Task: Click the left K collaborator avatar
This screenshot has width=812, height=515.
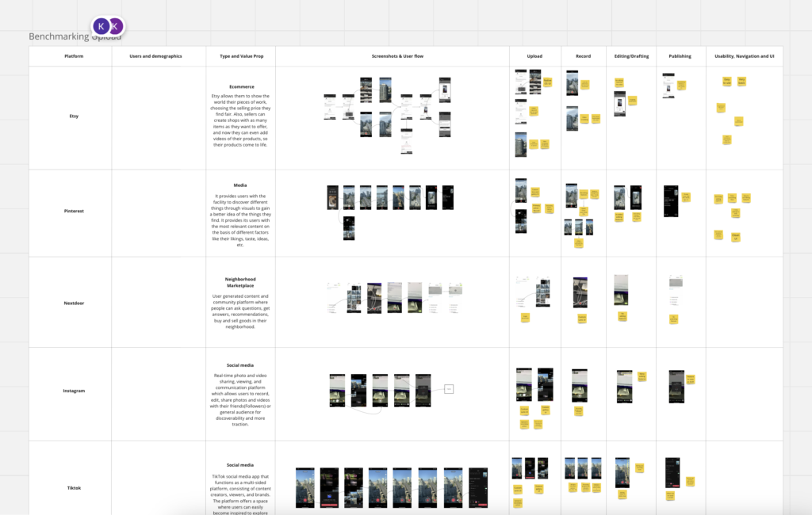Action: tap(101, 26)
